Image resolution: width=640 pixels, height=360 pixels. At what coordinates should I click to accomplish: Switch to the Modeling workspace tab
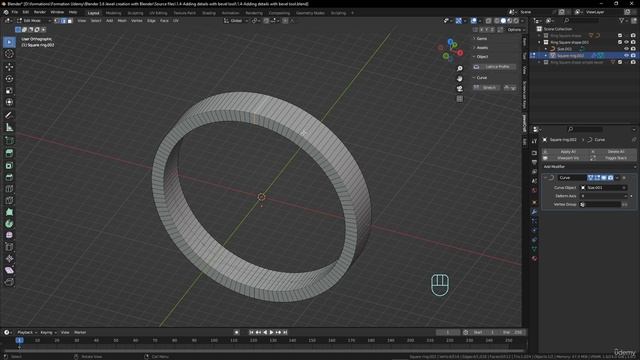(113, 13)
